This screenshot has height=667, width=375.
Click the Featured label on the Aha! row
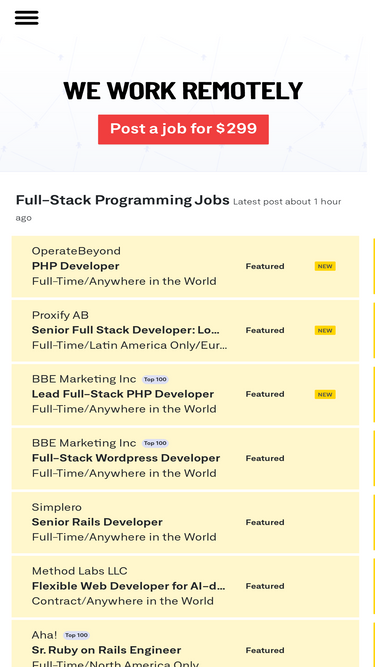265,650
